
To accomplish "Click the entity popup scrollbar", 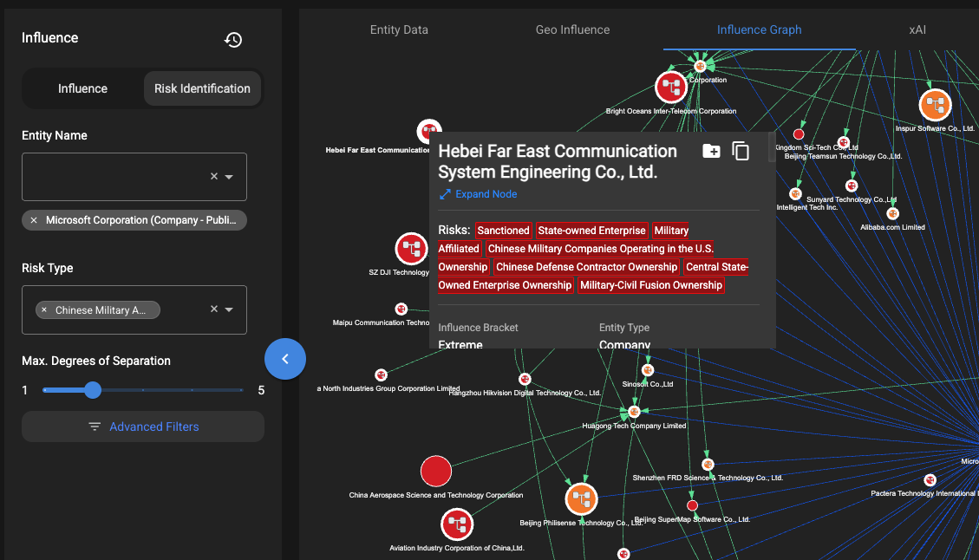I will click(x=773, y=147).
